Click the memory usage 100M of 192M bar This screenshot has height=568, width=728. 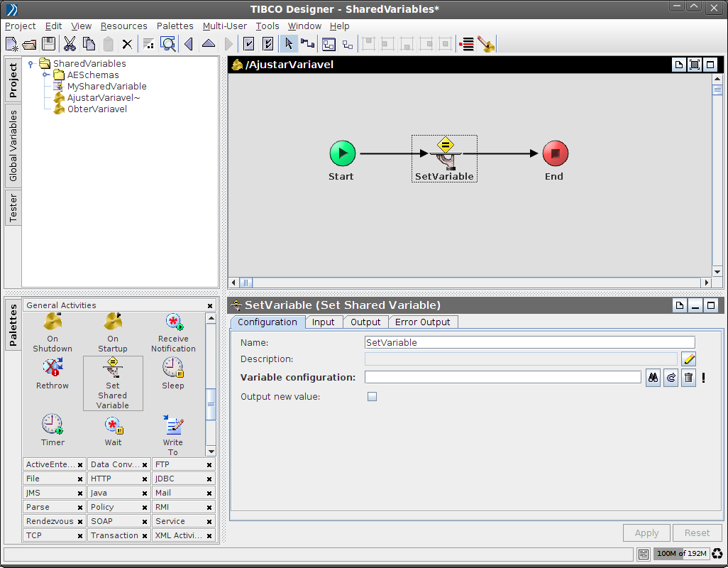tap(681, 554)
